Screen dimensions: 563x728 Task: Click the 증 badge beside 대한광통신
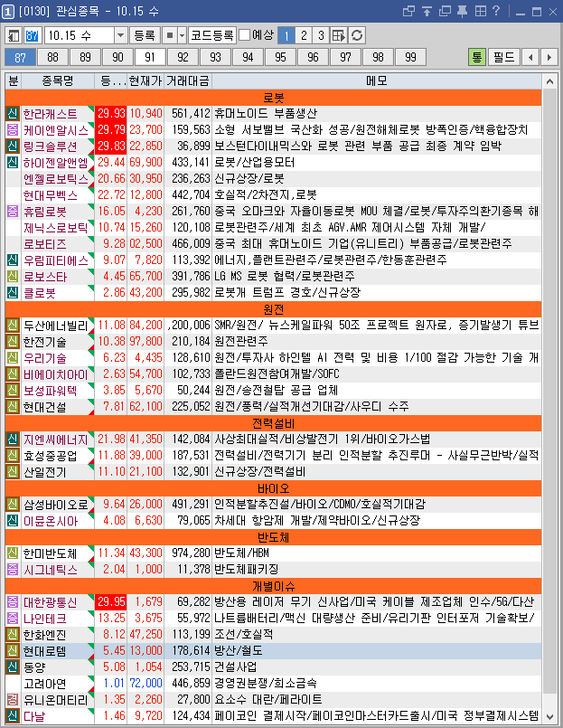(13, 600)
